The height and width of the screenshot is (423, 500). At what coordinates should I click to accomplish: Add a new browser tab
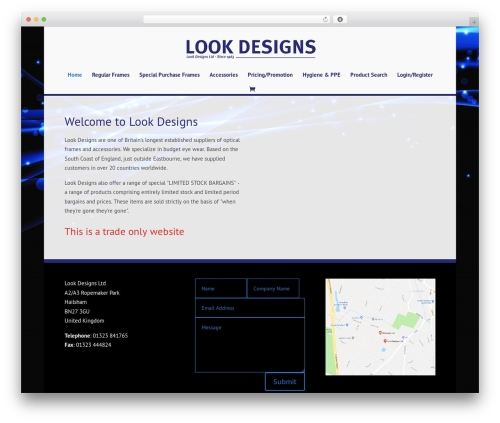(x=474, y=22)
